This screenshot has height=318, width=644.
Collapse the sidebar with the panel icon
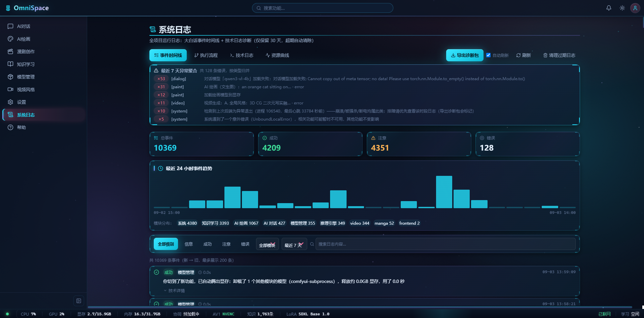[x=79, y=301]
